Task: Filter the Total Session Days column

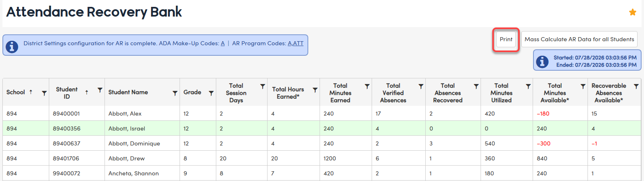Action: tap(262, 86)
